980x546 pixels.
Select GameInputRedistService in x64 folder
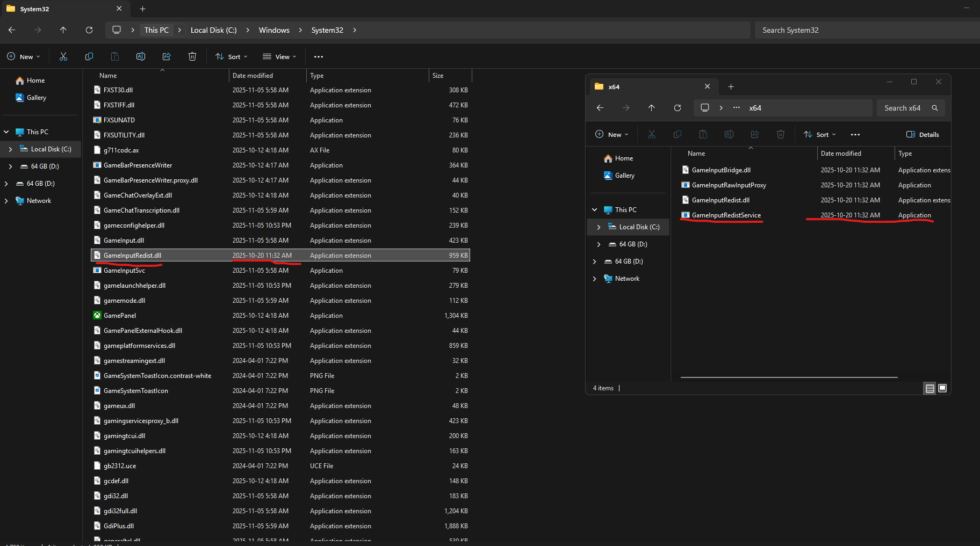726,215
